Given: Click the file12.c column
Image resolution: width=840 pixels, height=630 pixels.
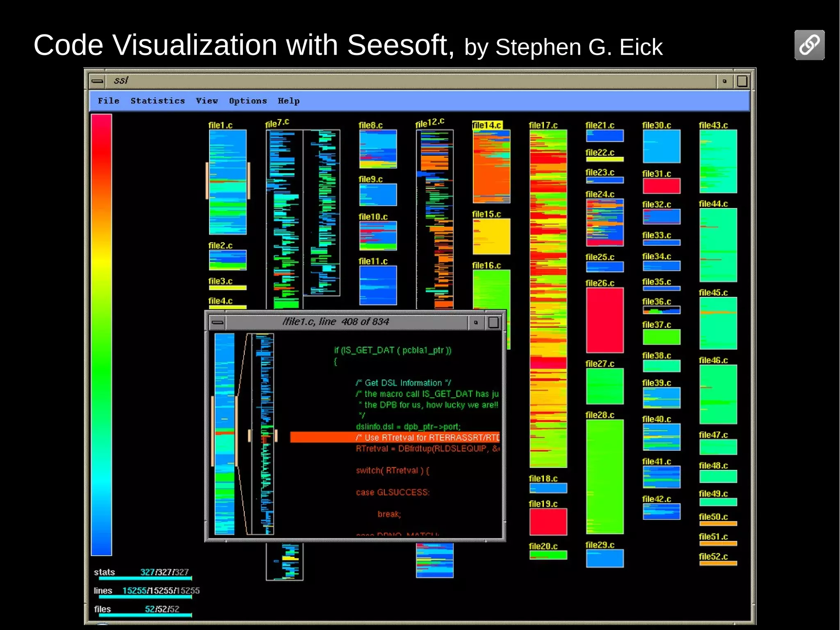Looking at the screenshot, I should [435, 220].
